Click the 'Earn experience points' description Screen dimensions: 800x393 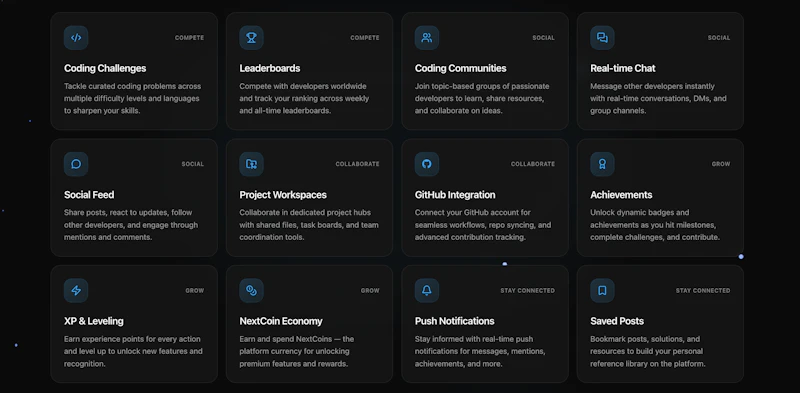133,352
